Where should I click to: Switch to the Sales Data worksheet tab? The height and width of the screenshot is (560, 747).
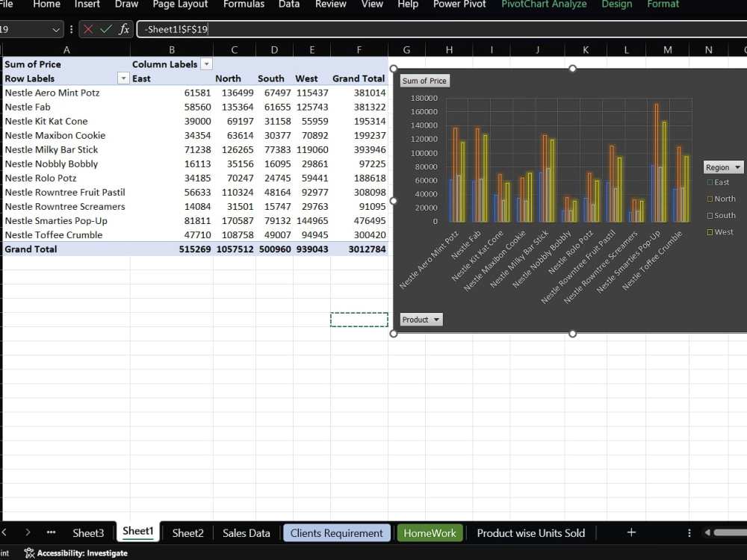pyautogui.click(x=247, y=533)
